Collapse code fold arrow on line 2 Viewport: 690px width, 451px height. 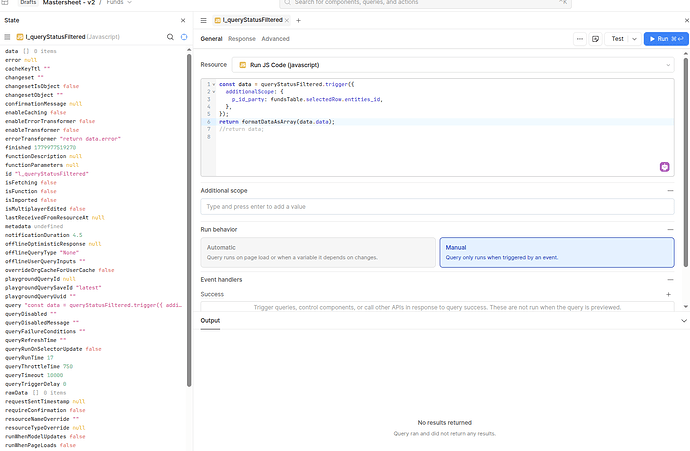click(x=214, y=92)
